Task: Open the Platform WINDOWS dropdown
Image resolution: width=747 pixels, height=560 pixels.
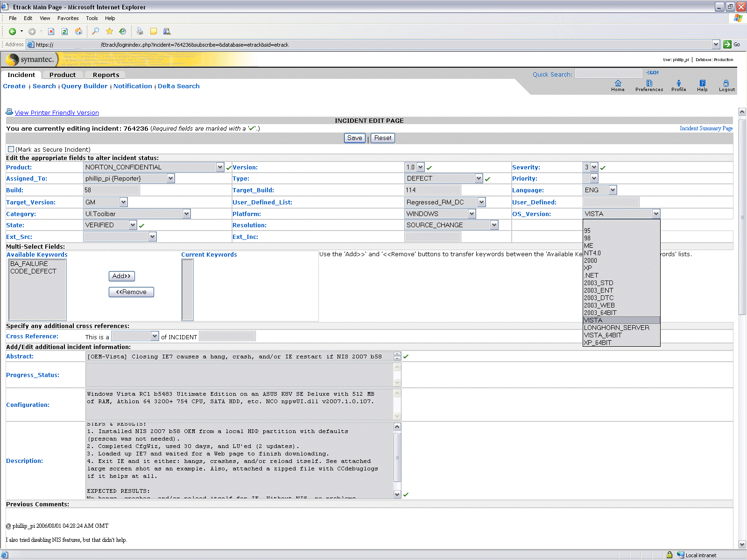Action: point(472,214)
